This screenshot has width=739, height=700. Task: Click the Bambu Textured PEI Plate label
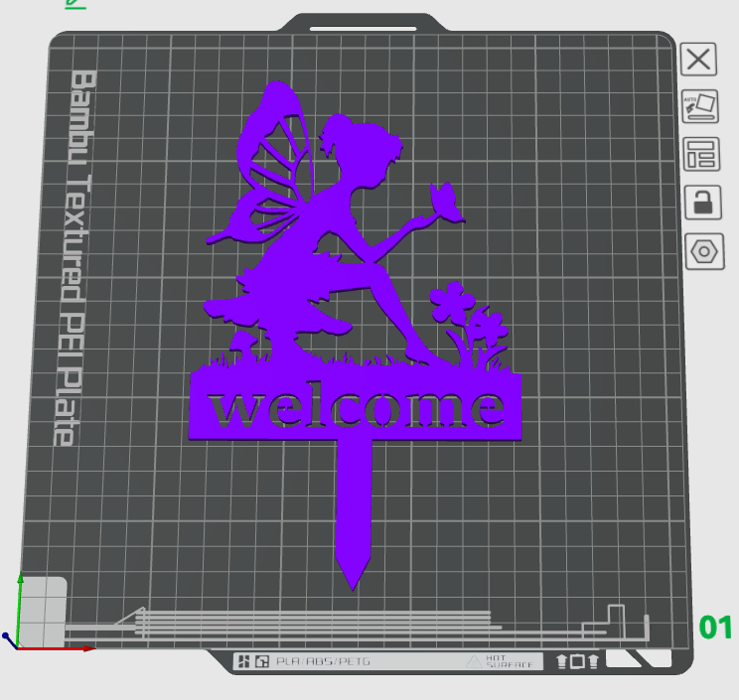click(75, 258)
